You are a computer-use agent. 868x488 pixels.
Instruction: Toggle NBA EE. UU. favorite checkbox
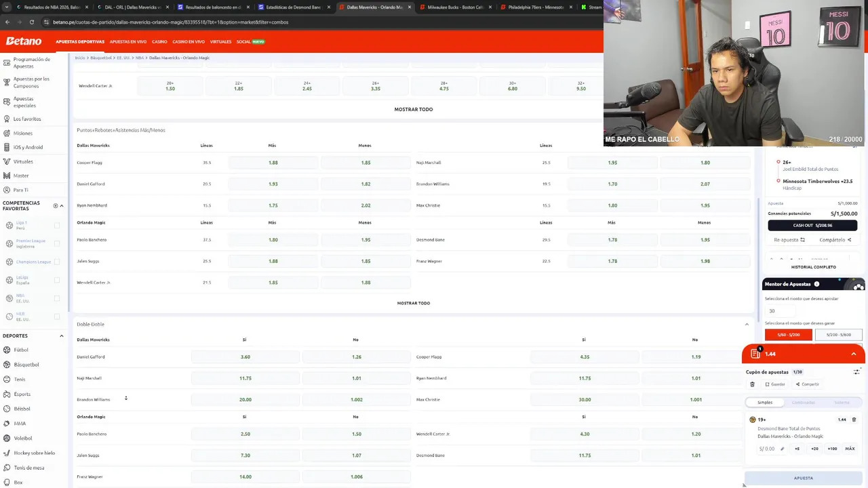click(x=57, y=298)
